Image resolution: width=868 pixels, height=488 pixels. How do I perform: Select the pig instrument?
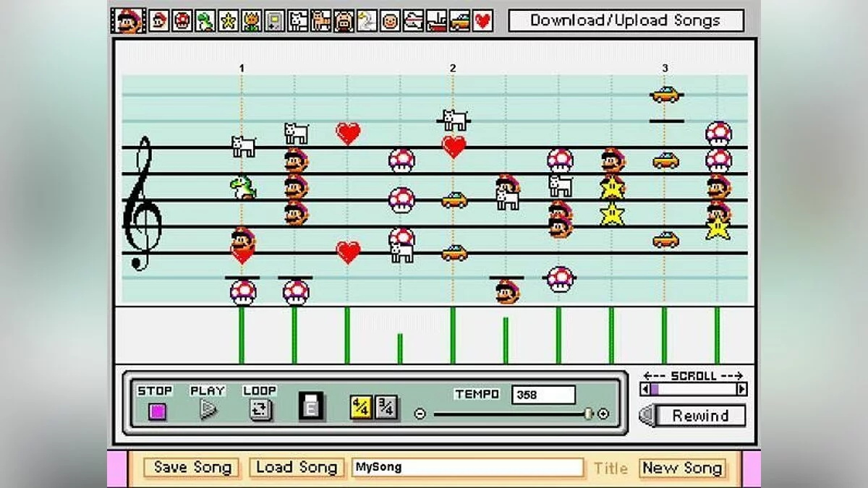pyautogui.click(x=344, y=21)
